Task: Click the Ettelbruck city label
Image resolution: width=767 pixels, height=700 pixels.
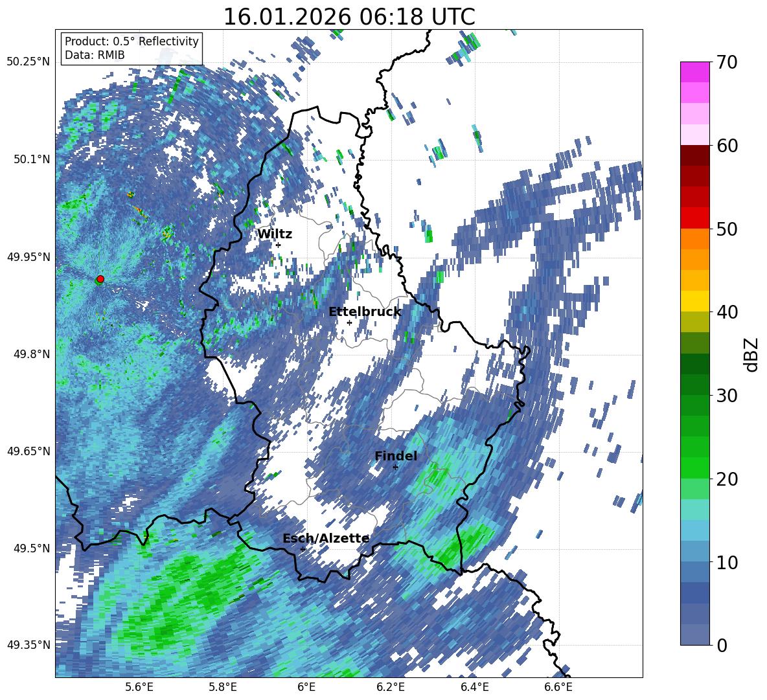Action: tap(365, 312)
